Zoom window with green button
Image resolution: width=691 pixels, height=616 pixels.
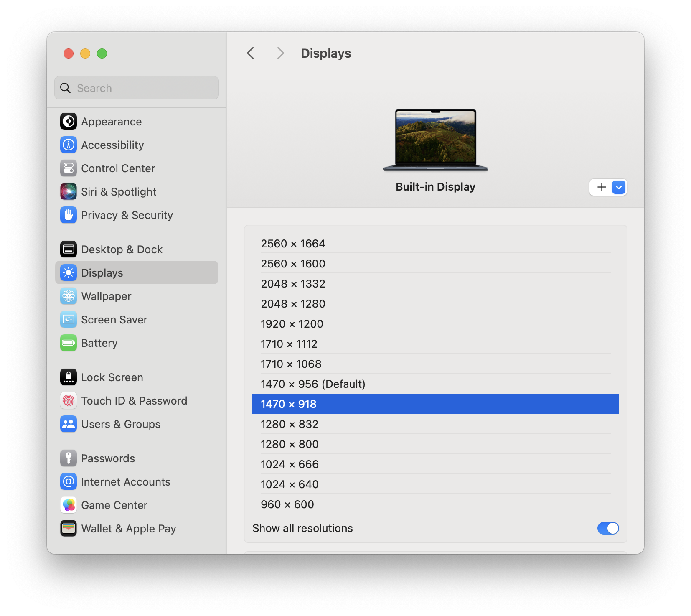click(102, 53)
